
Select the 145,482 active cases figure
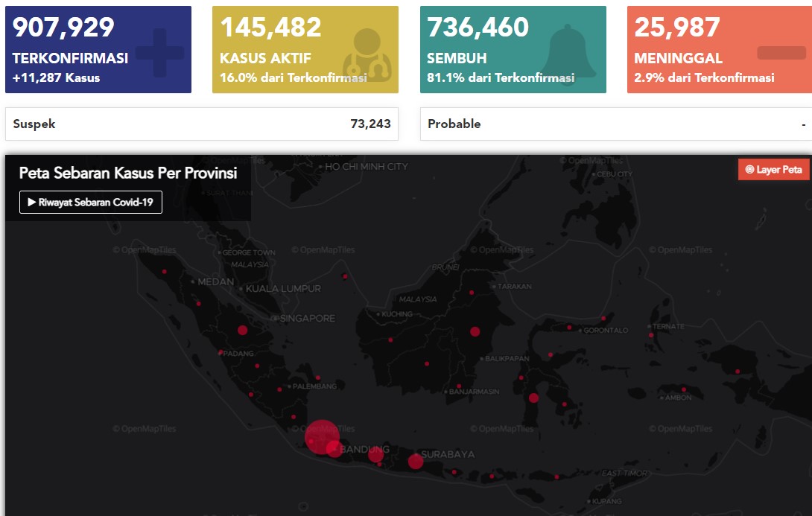coord(271,28)
